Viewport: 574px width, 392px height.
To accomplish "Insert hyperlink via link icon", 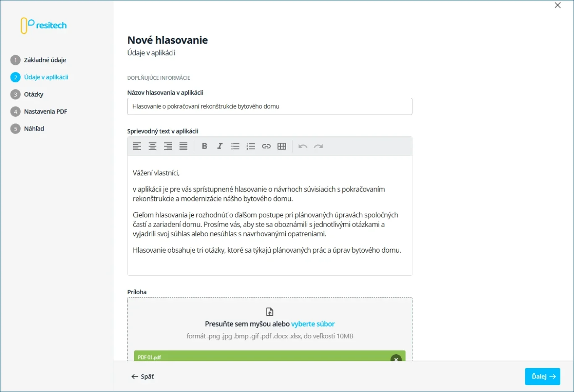I will 266,146.
